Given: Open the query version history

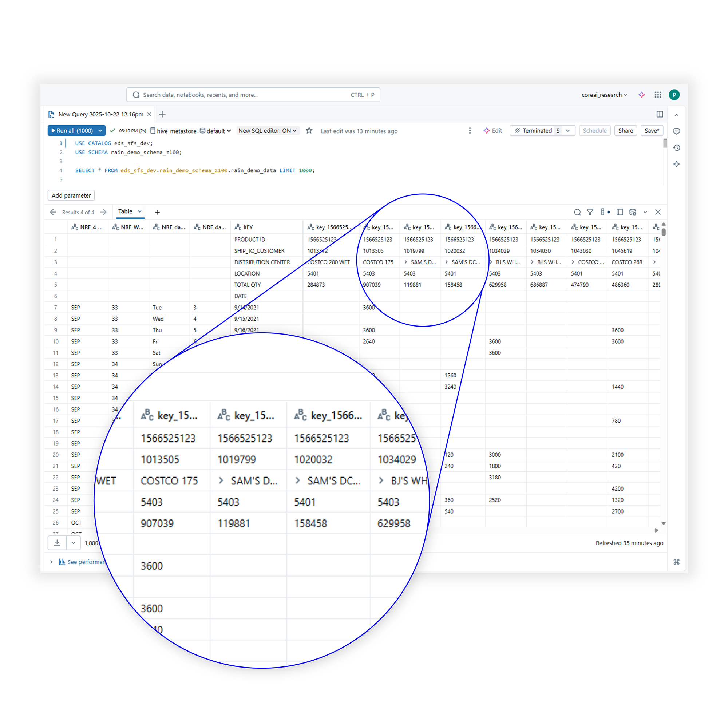Looking at the screenshot, I should (x=677, y=148).
